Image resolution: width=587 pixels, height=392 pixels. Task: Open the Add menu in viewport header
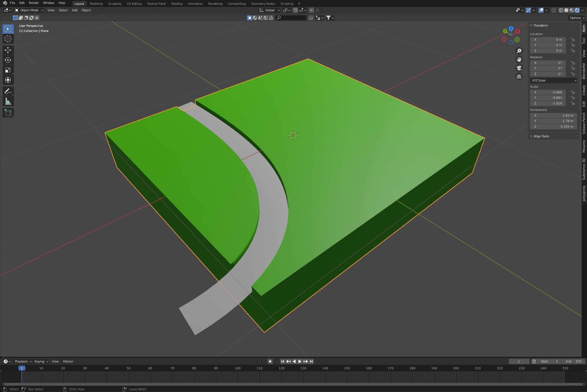point(74,10)
